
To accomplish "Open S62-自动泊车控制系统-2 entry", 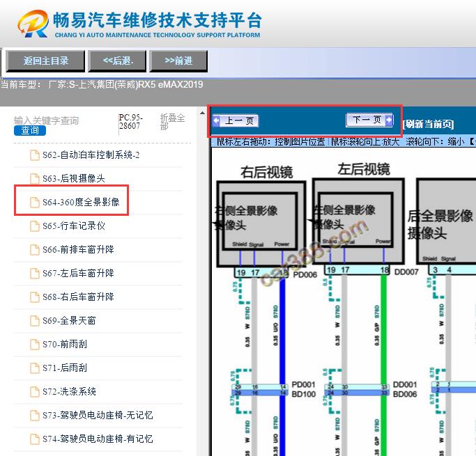I will (x=91, y=155).
